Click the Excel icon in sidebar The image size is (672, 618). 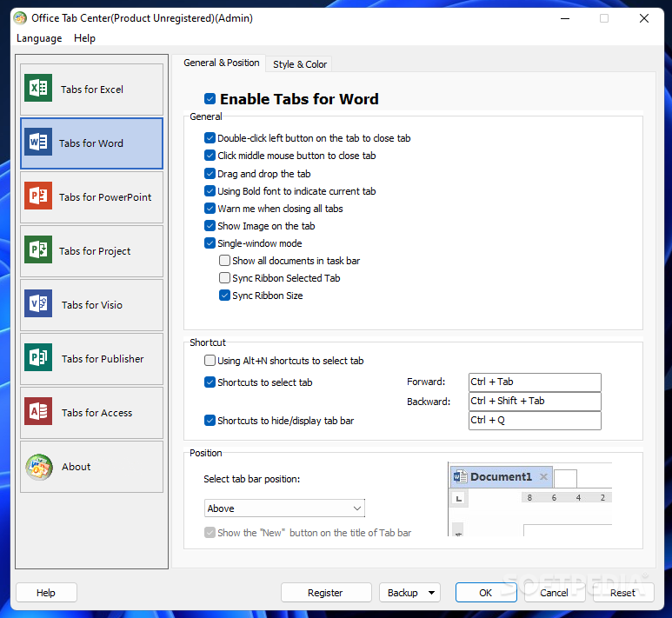tap(38, 88)
